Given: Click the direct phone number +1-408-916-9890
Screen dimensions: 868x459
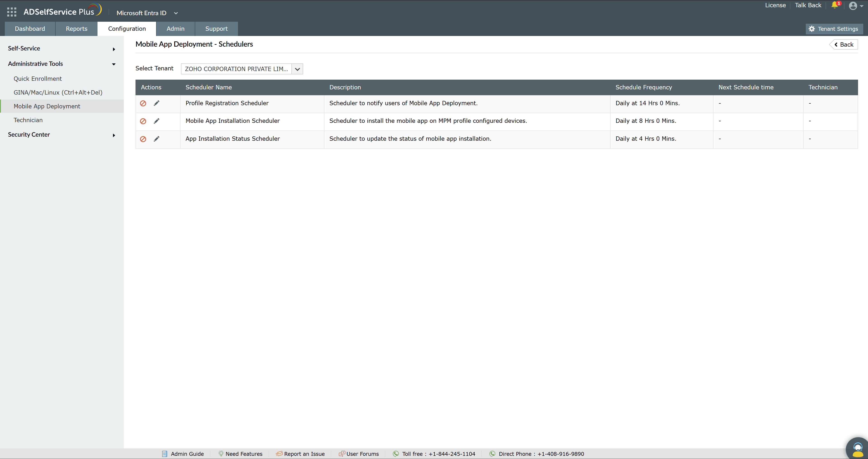Looking at the screenshot, I should (x=561, y=454).
